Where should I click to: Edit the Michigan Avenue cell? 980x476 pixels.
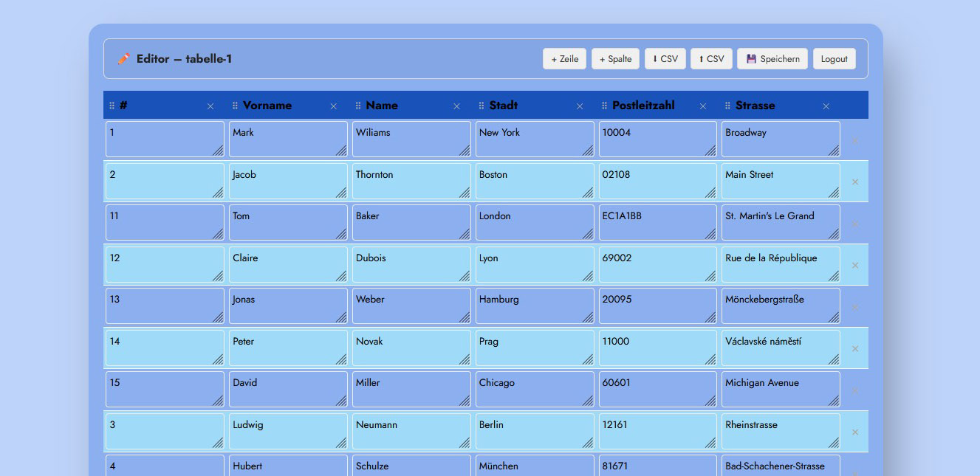[781, 390]
